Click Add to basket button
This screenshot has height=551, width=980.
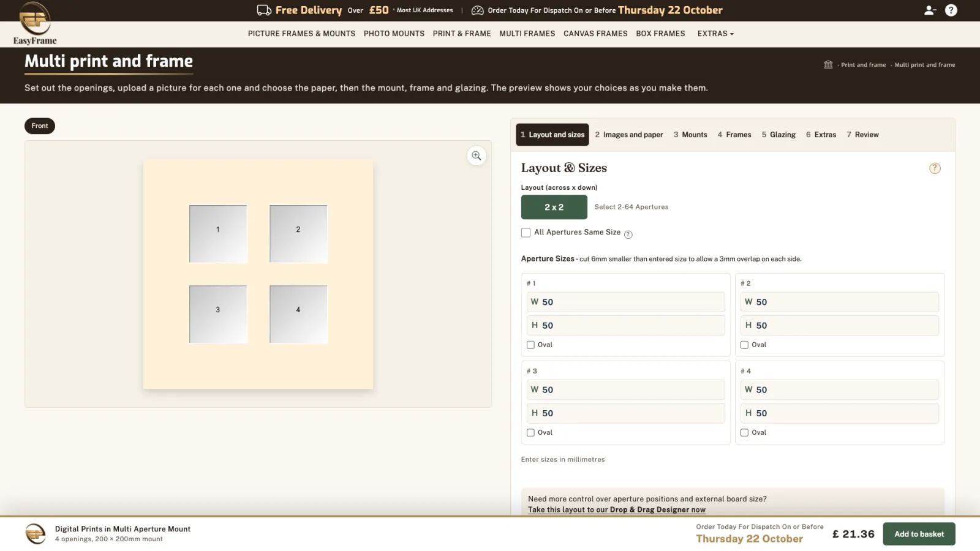click(x=919, y=534)
